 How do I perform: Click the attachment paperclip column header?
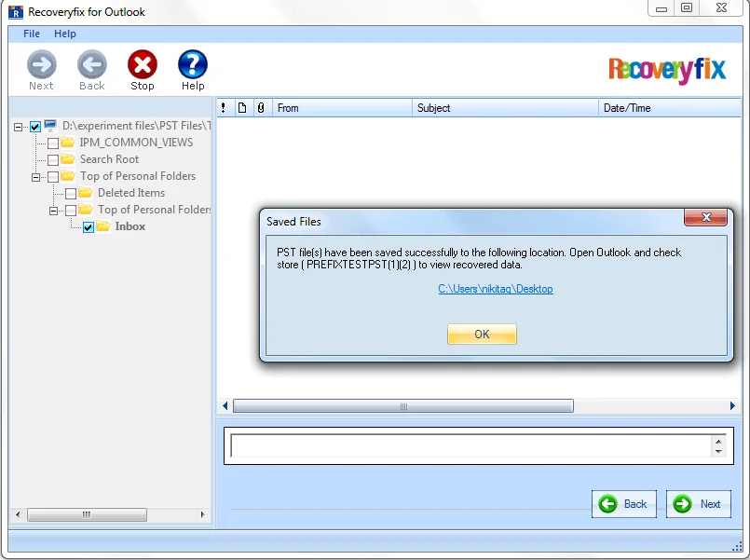coord(261,107)
